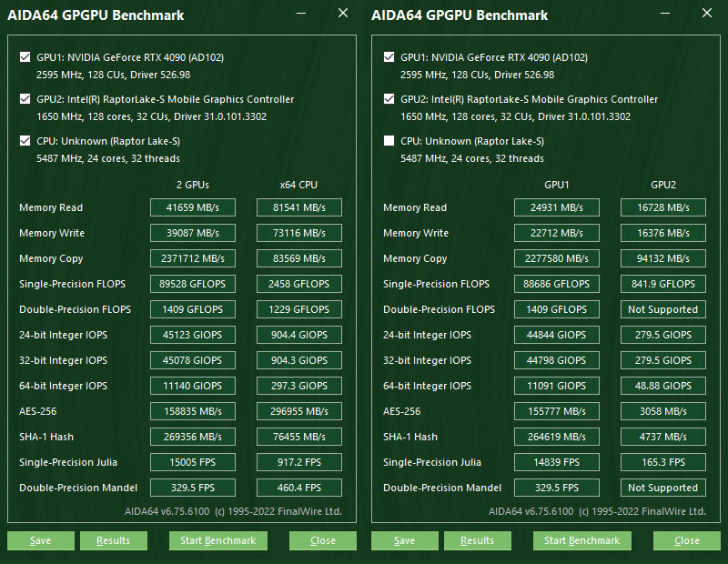Minimize the left AIDA64 window
The height and width of the screenshot is (564, 728).
pyautogui.click(x=301, y=14)
